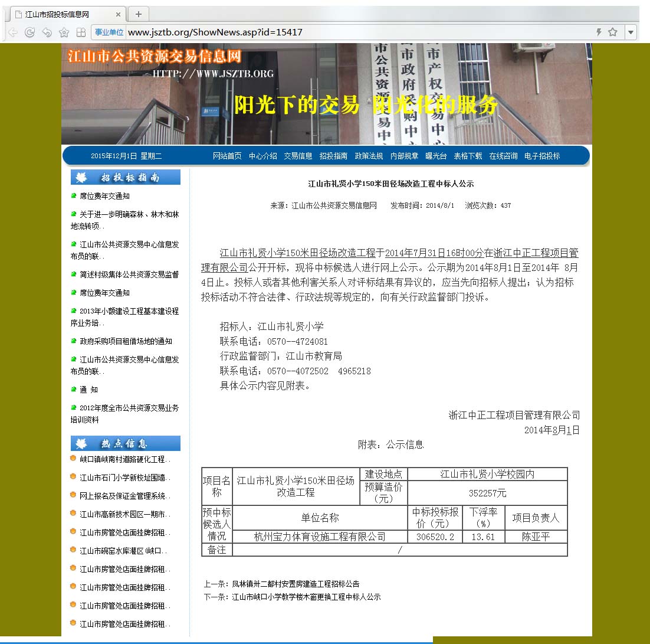Open 网站首页 in the navigation bar
Image resolution: width=650 pixels, height=644 pixels.
[x=227, y=156]
